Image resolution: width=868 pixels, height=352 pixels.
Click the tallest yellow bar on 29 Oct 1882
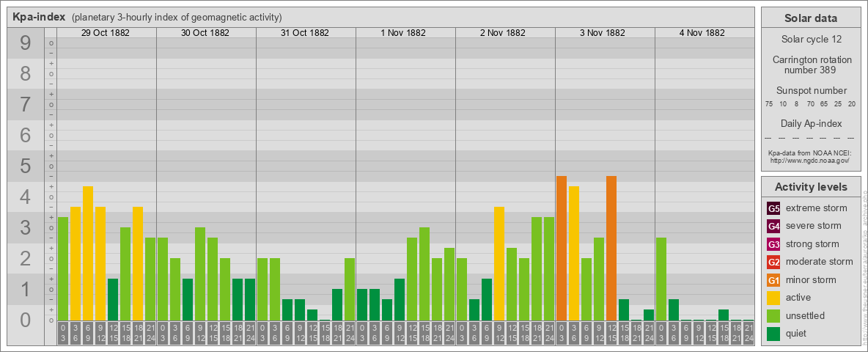click(88, 254)
